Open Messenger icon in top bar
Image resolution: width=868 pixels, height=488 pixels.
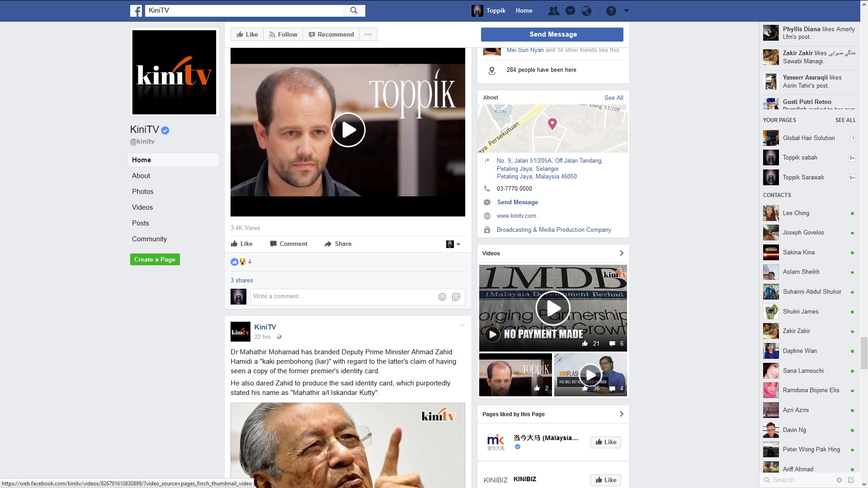point(570,11)
